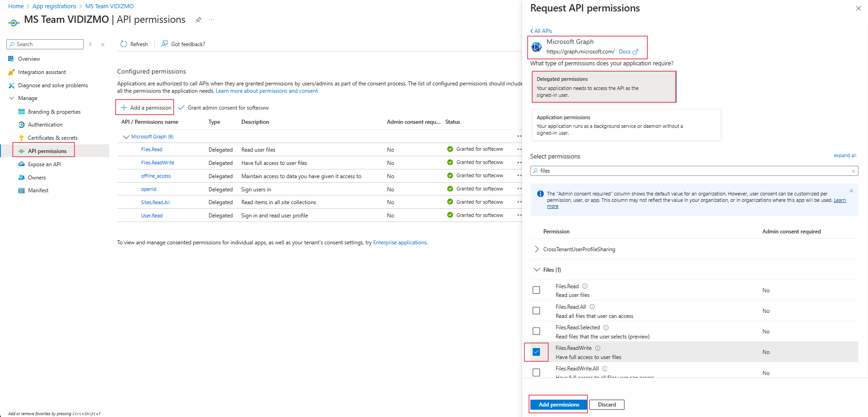Dismiss the admin consent info banner
The height and width of the screenshot is (417, 868).
click(x=851, y=191)
